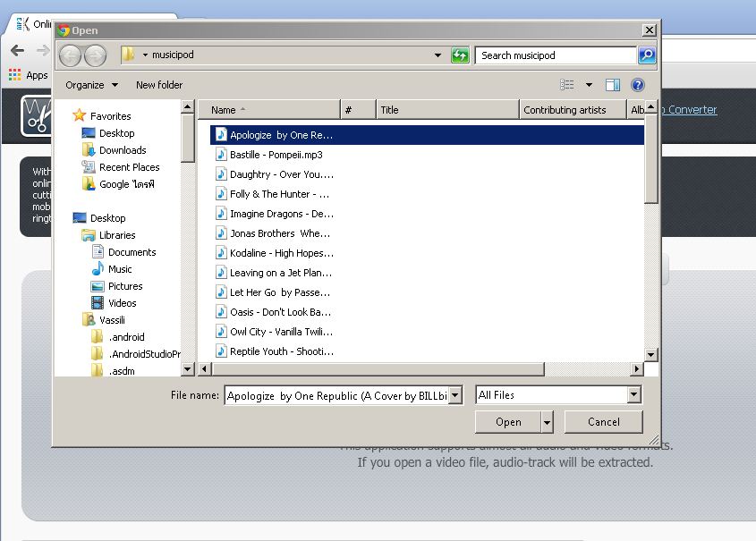Select the Daughtry - Over You file

click(275, 174)
